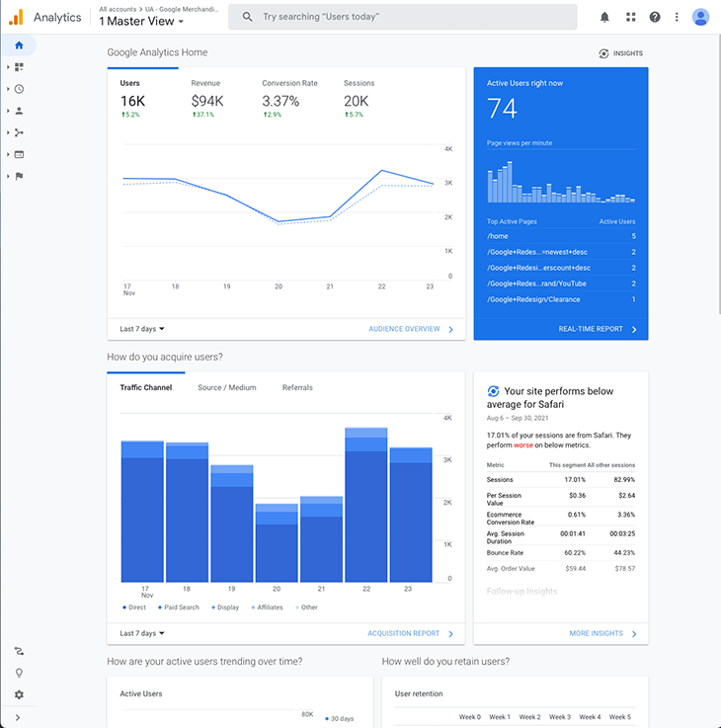Select the Conversion Rate metric tab
The width and height of the screenshot is (721, 728).
(x=289, y=98)
